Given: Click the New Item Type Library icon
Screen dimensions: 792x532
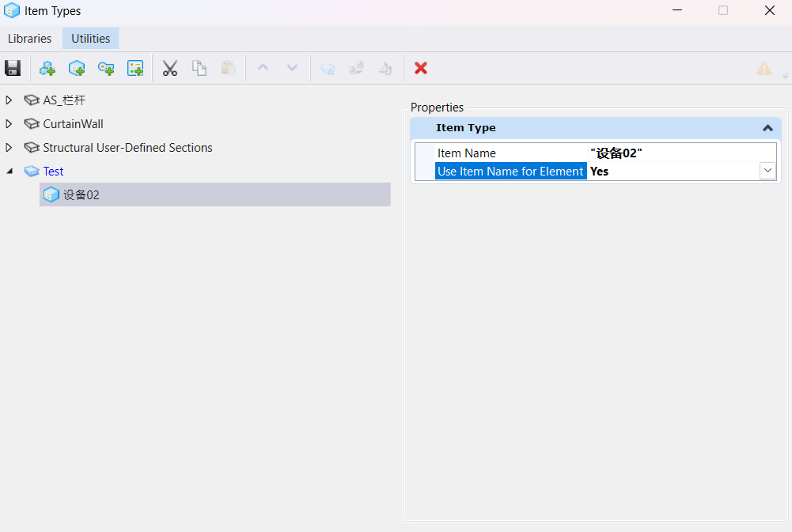Looking at the screenshot, I should tap(47, 68).
